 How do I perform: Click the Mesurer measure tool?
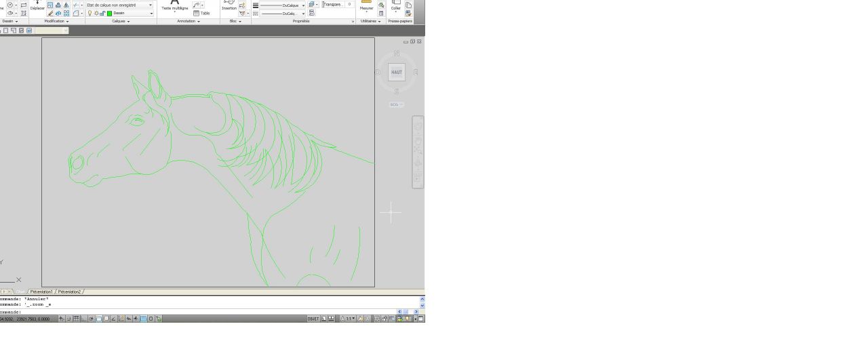tap(366, 5)
